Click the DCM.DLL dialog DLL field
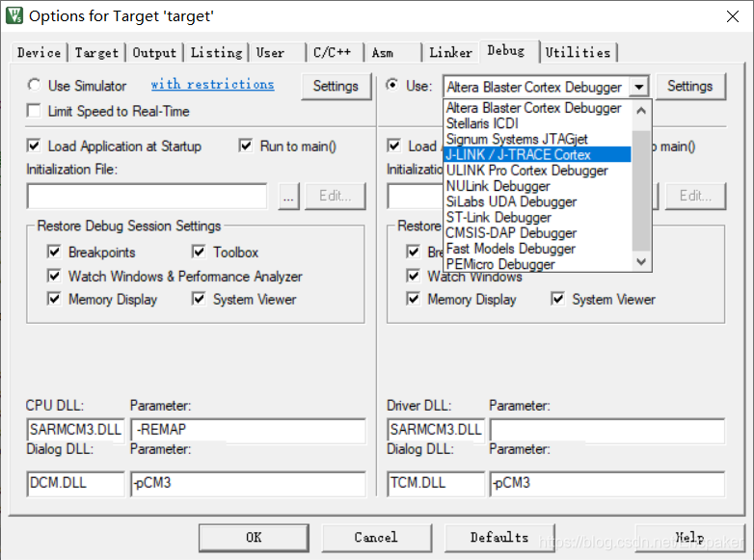Viewport: 754px width, 560px height. pos(75,483)
